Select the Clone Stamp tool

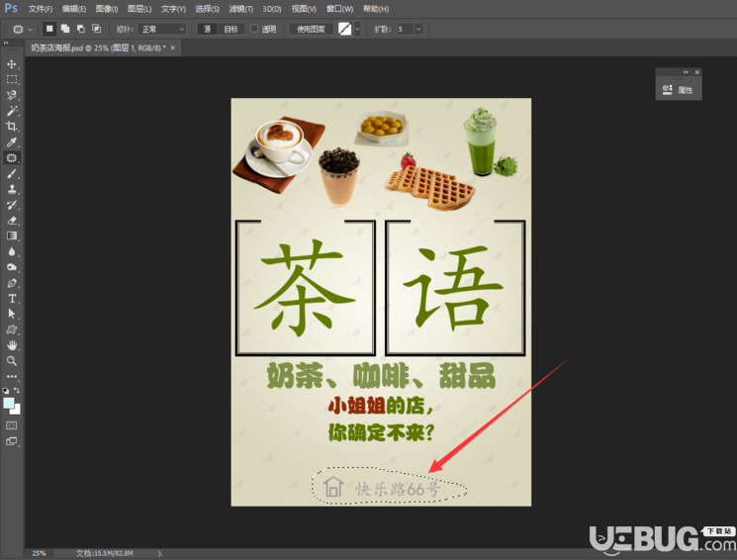[x=12, y=189]
